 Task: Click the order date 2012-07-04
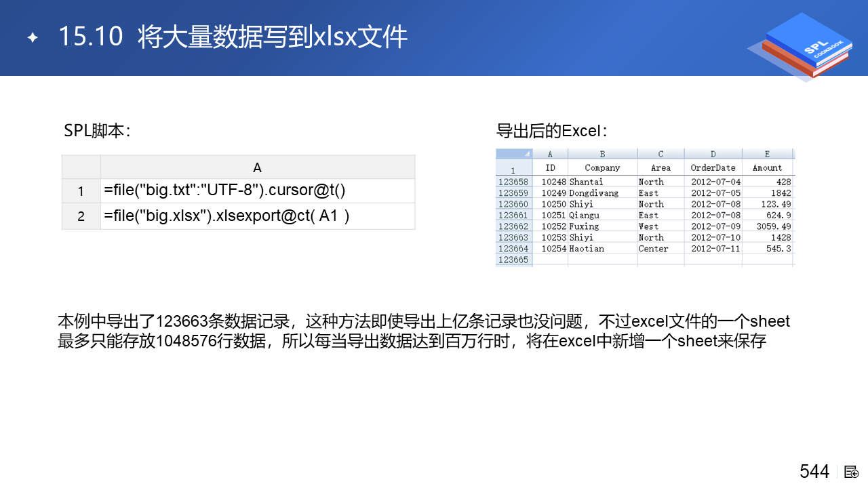tap(713, 182)
